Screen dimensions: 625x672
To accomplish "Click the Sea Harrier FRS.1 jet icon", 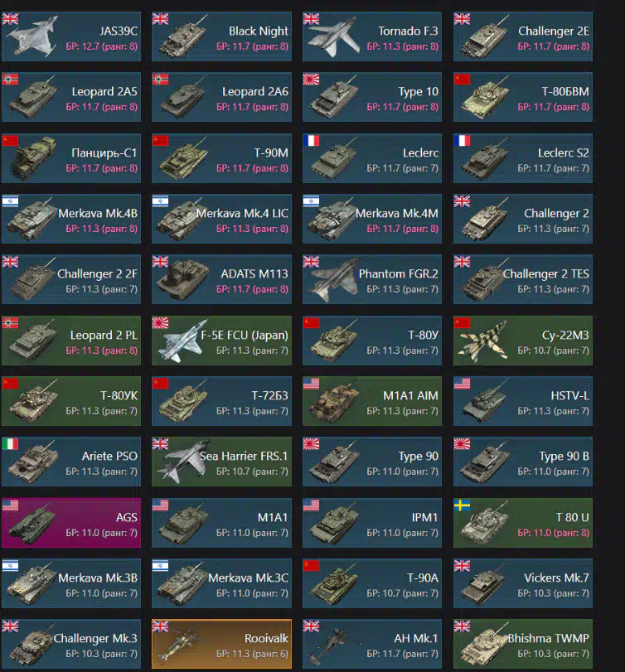I will [183, 462].
